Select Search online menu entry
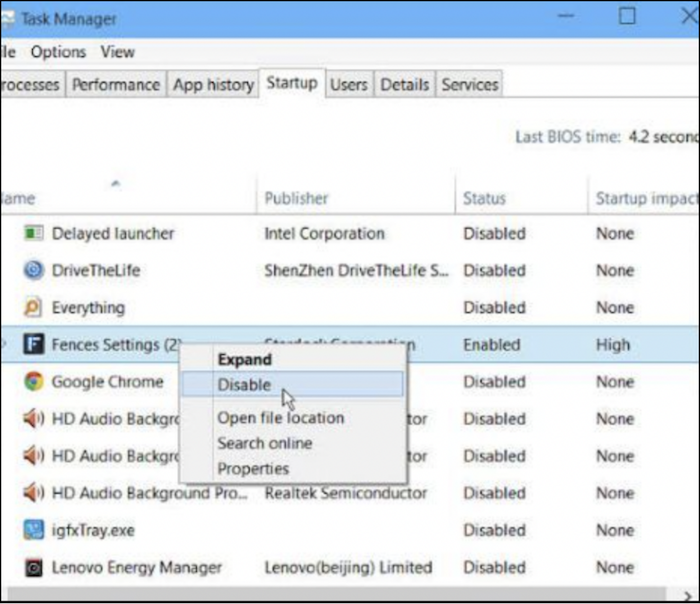The height and width of the screenshot is (604, 700). 265,443
